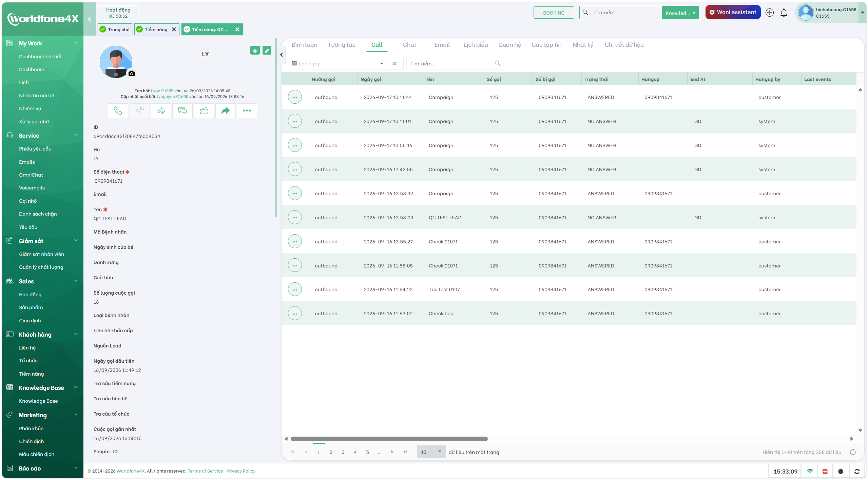Open the notification bell
The height and width of the screenshot is (480, 868).
point(784,13)
